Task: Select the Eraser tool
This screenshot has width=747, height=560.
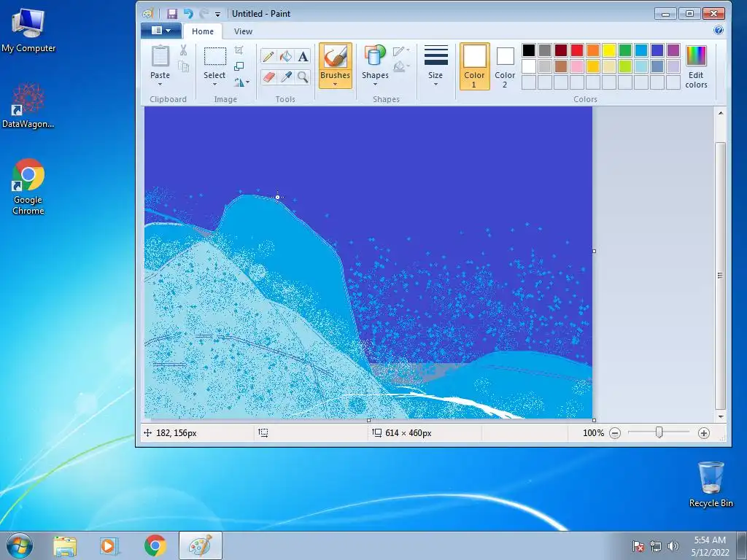Action: (x=268, y=77)
